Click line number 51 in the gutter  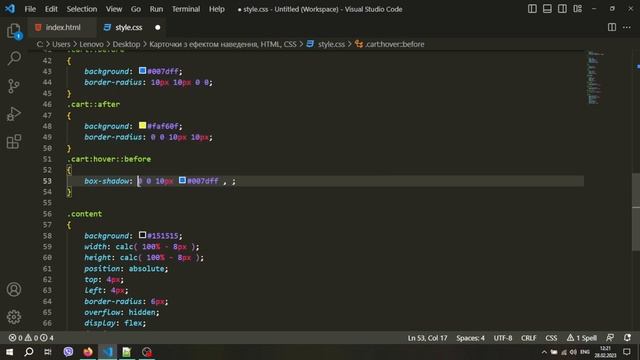click(x=47, y=159)
